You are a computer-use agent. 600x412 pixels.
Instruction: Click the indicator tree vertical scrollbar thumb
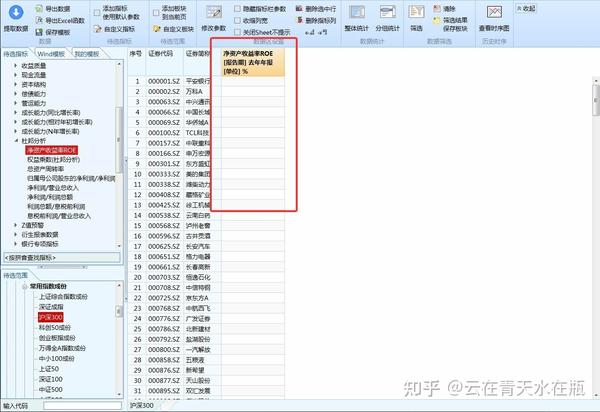click(x=119, y=140)
